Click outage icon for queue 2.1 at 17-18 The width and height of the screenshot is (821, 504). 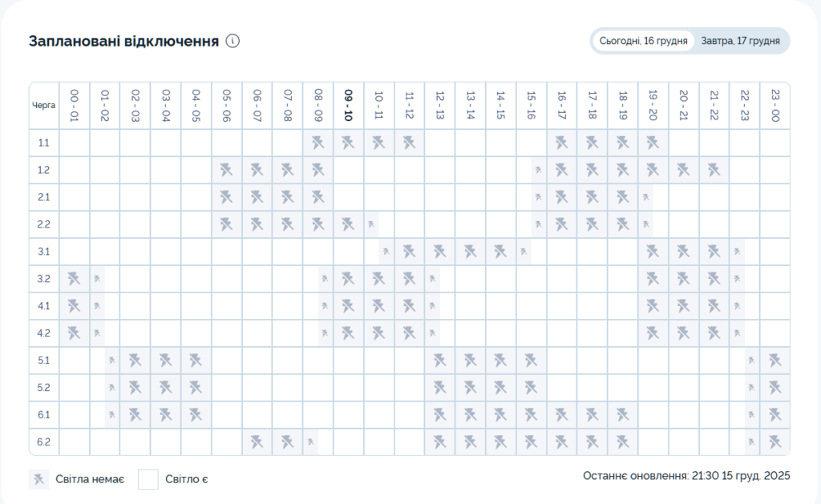(x=592, y=197)
